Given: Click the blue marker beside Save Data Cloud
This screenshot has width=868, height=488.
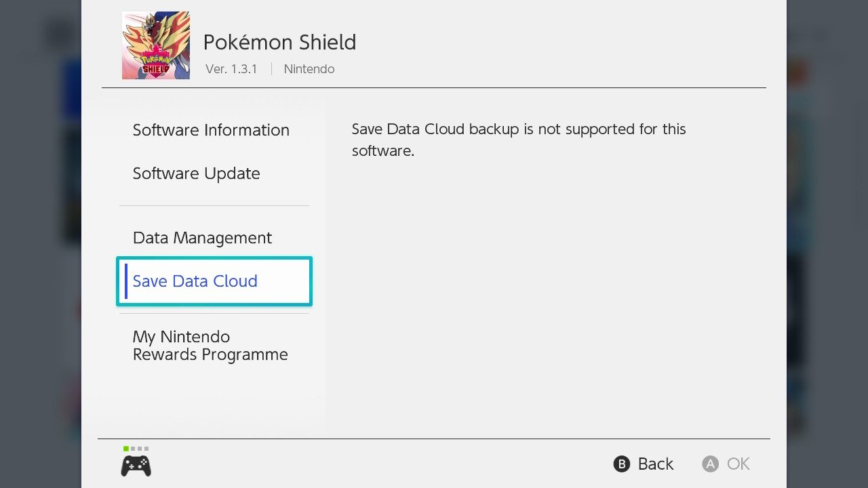Looking at the screenshot, I should click(126, 281).
